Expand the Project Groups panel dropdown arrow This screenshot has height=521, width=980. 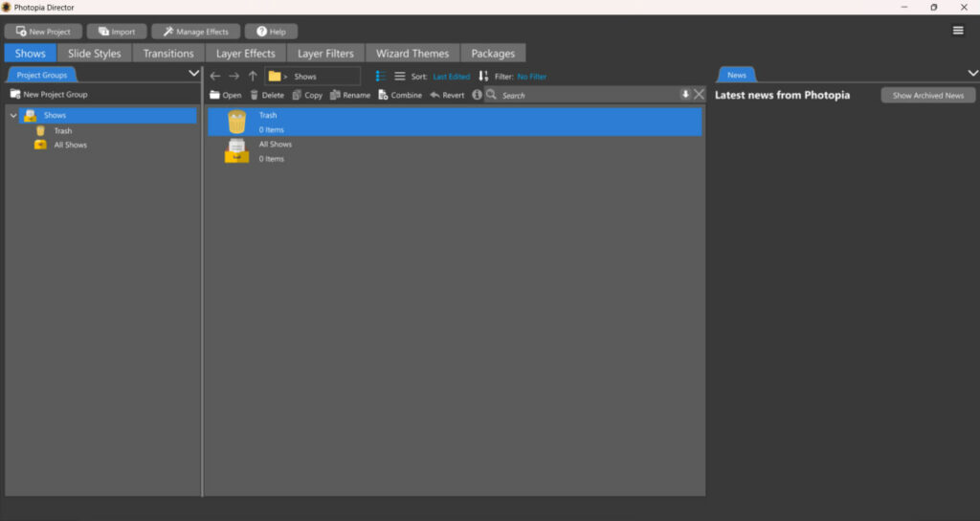(193, 73)
